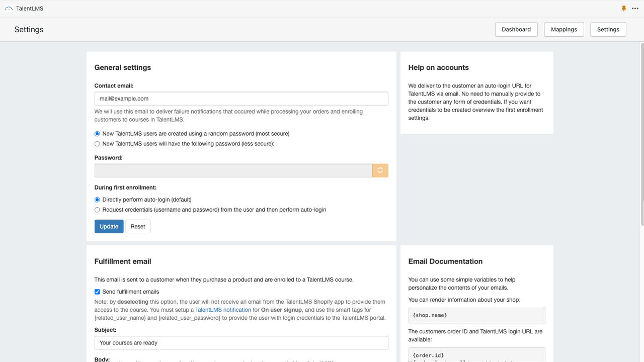Click the TalentLMS logo icon

9,9
